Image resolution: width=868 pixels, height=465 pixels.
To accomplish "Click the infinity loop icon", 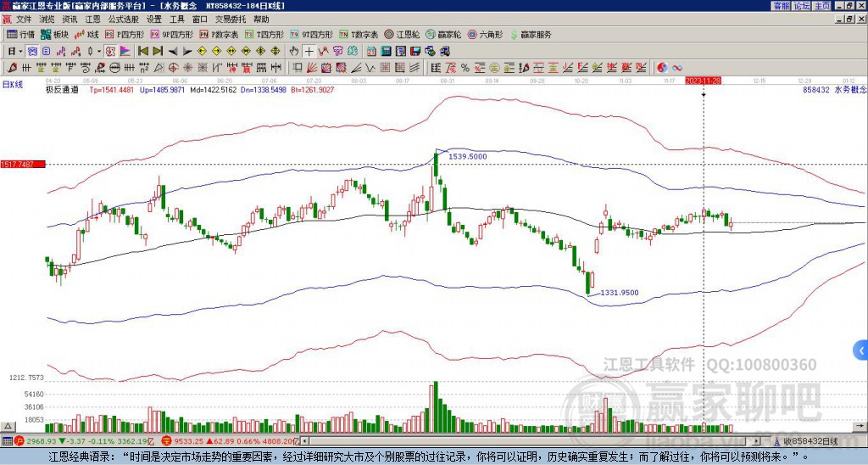I will pyautogui.click(x=677, y=68).
